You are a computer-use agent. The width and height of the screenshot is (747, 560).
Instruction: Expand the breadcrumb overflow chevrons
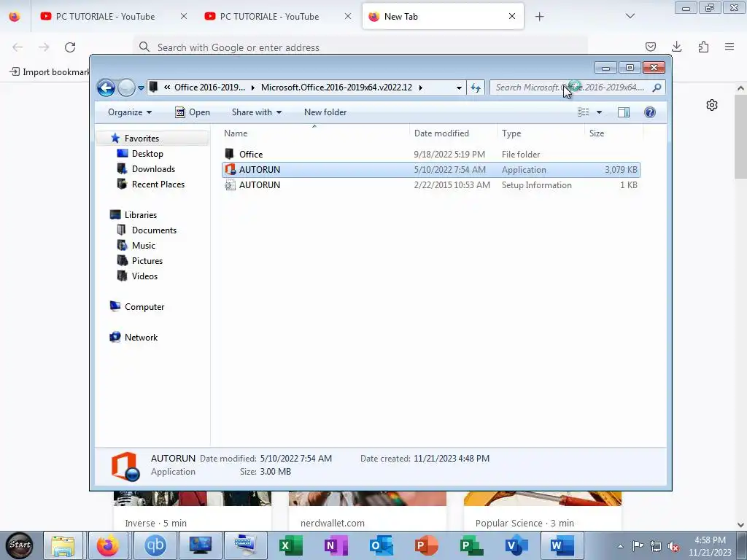click(x=167, y=87)
